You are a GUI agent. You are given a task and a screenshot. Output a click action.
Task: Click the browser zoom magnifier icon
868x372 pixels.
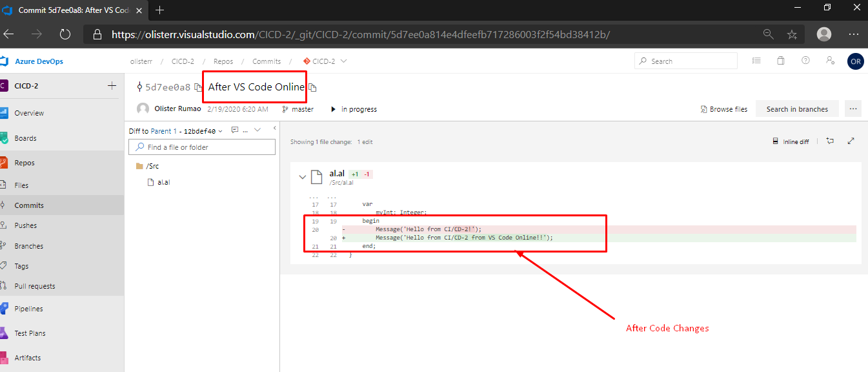768,34
